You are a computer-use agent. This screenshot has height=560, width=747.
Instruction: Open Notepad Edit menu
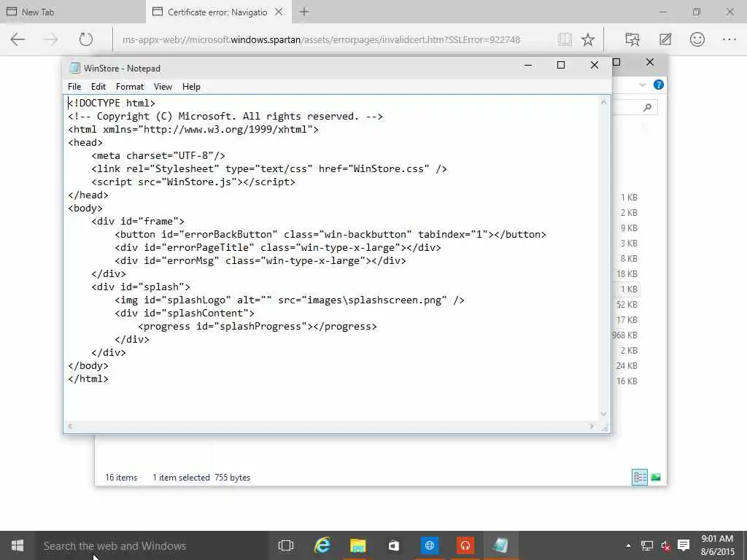[x=98, y=87]
